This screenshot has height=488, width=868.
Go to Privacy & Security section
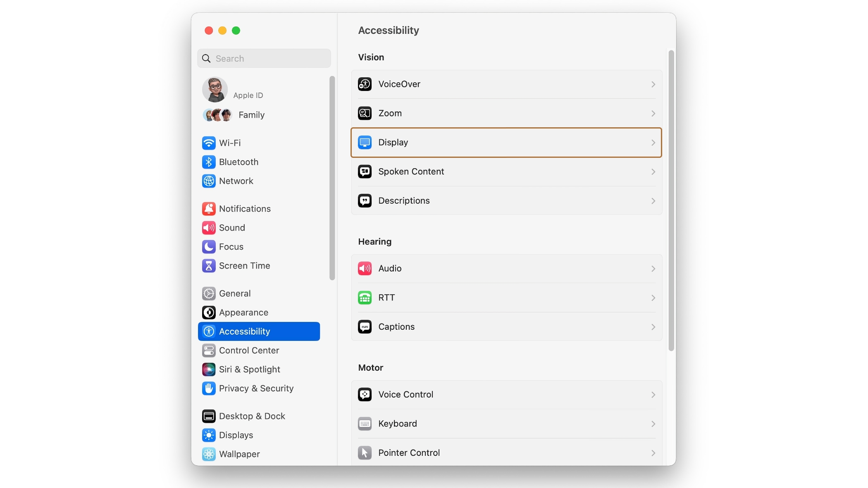pyautogui.click(x=256, y=388)
